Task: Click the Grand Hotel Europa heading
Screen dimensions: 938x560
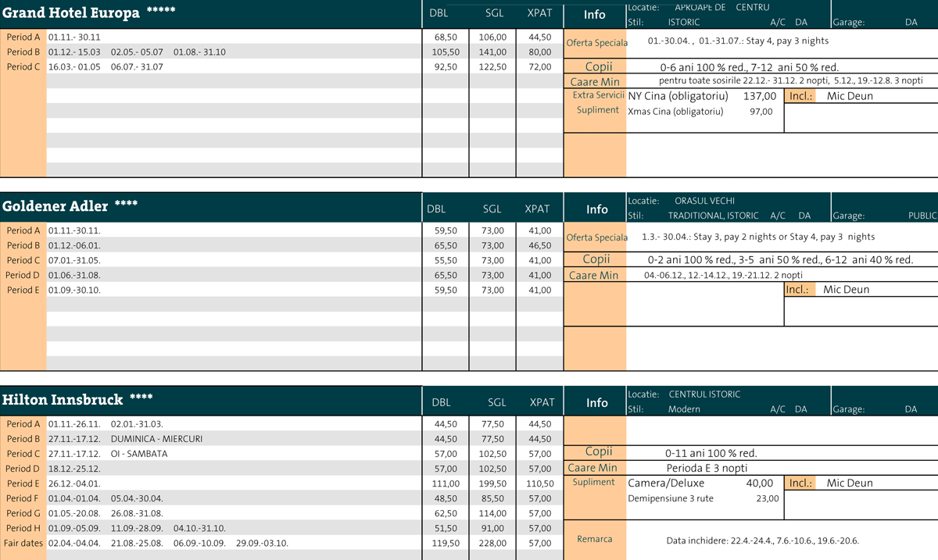Action: click(x=71, y=13)
